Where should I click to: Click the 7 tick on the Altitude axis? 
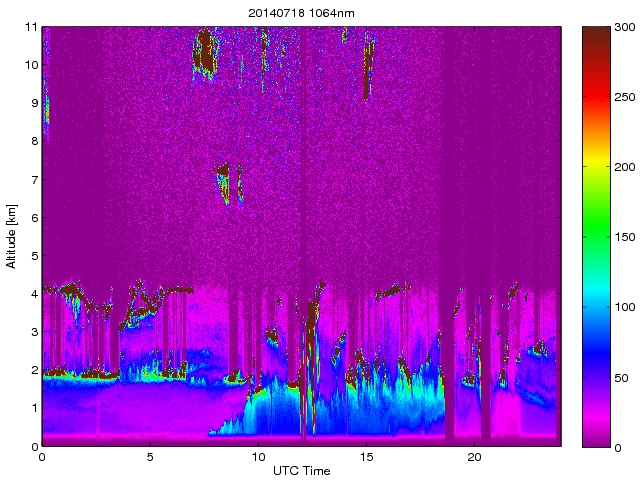tap(34, 180)
